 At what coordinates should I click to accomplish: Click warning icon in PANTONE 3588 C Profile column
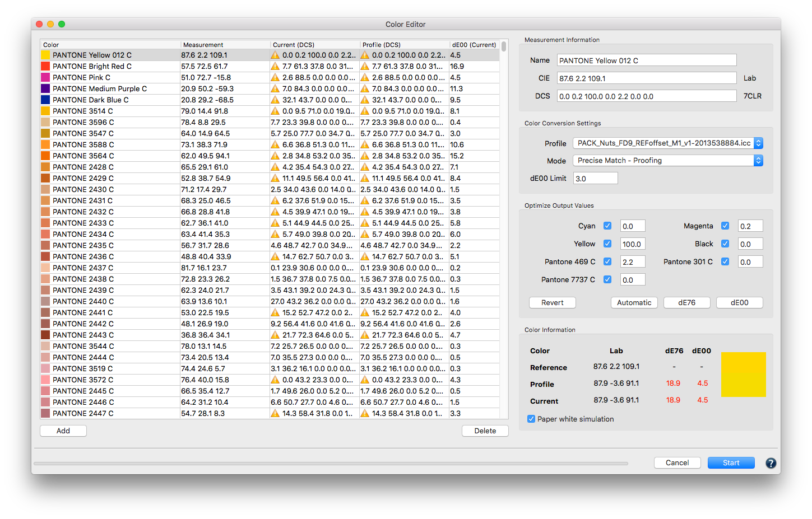[365, 144]
